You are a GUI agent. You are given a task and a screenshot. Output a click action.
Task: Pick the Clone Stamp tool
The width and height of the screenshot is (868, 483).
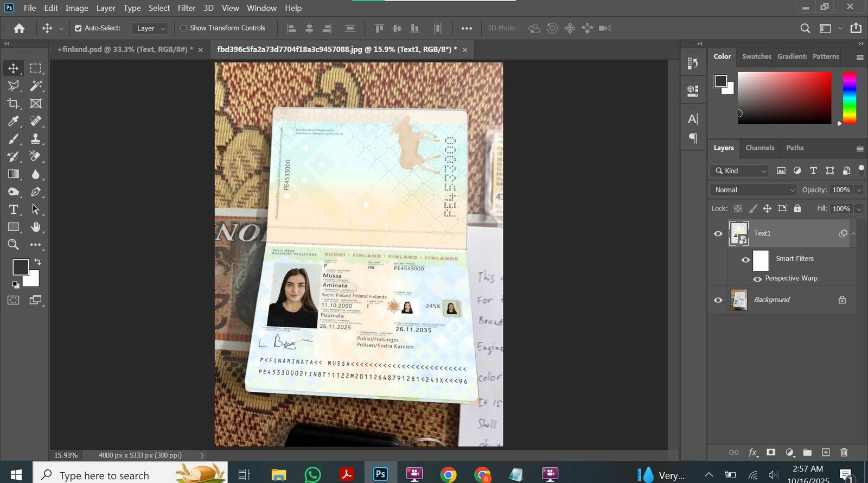click(36, 138)
